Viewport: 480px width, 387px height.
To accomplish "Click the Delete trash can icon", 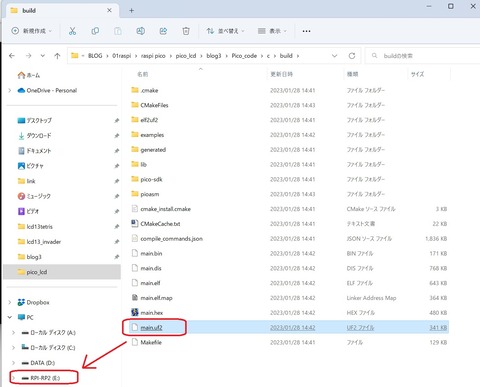I will (x=186, y=31).
